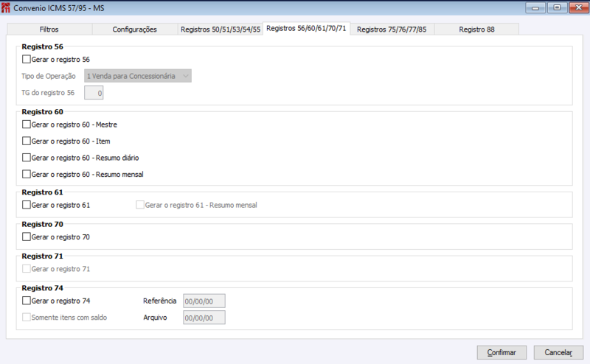The image size is (590, 364).
Task: Click the Referência label
Action: click(x=159, y=301)
